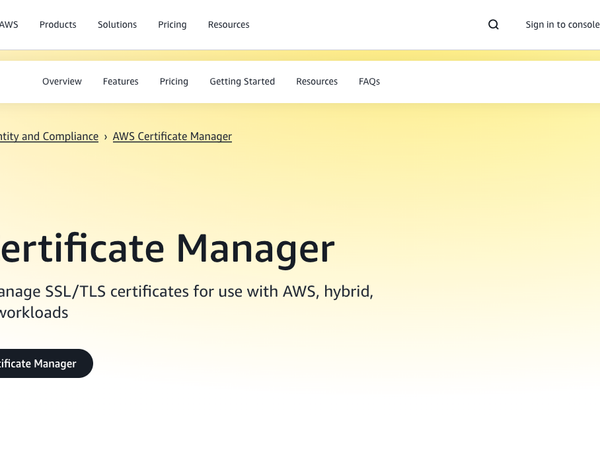Select the Certificate Manager page heading text
This screenshot has width=600, height=450.
click(x=167, y=249)
